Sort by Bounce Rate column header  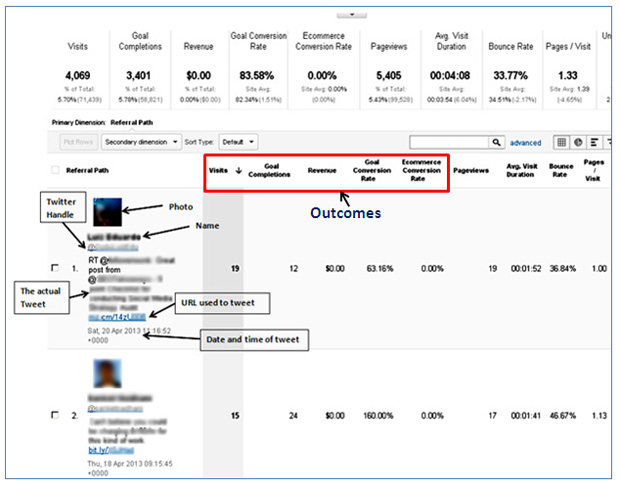[561, 170]
